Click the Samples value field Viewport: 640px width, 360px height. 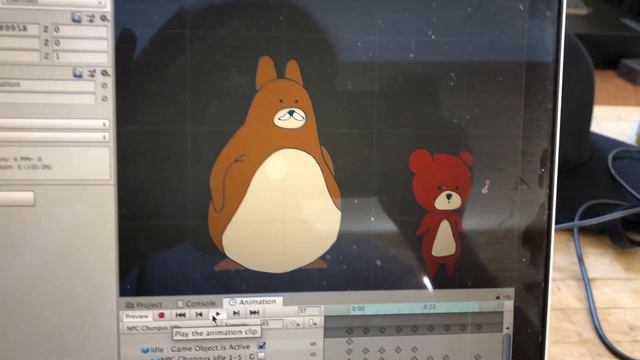(x=272, y=324)
